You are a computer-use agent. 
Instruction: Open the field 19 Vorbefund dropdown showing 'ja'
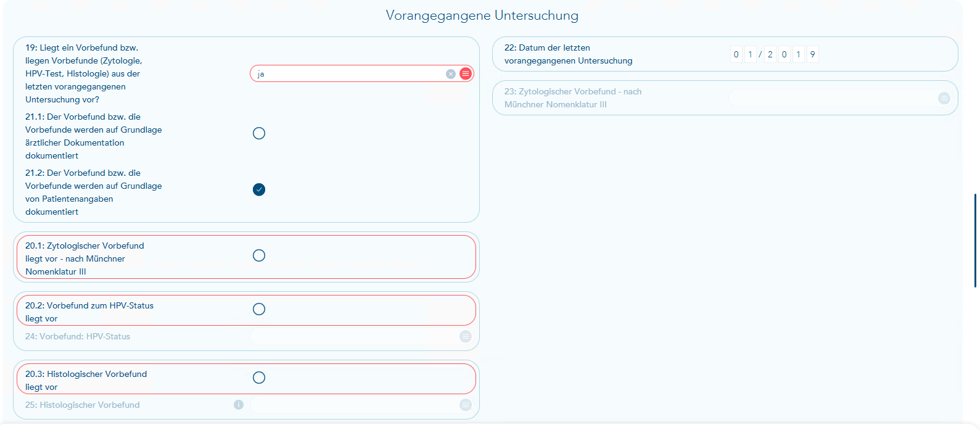click(x=348, y=74)
